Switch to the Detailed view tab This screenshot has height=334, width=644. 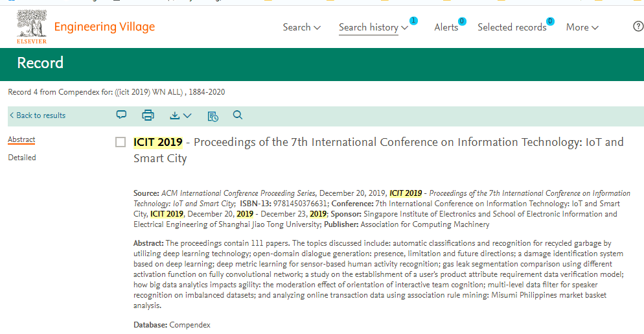[22, 158]
